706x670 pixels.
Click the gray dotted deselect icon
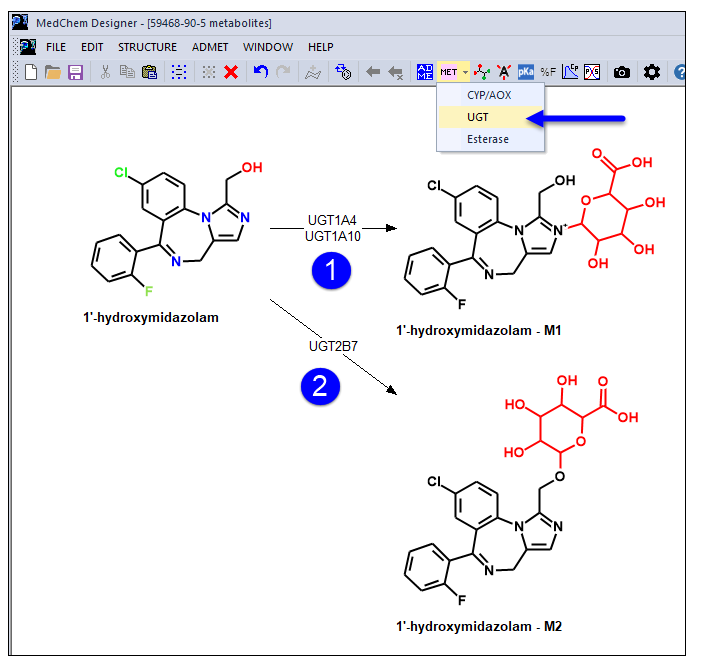(x=209, y=72)
